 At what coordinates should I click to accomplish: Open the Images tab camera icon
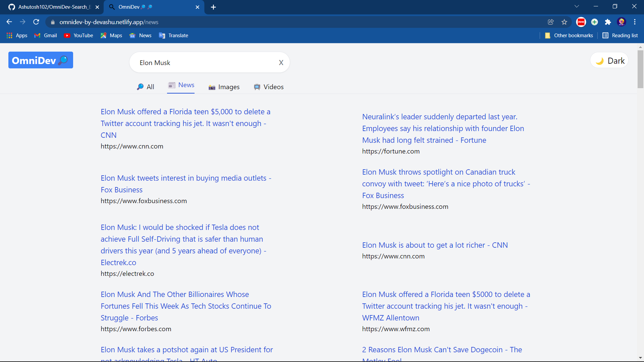212,87
